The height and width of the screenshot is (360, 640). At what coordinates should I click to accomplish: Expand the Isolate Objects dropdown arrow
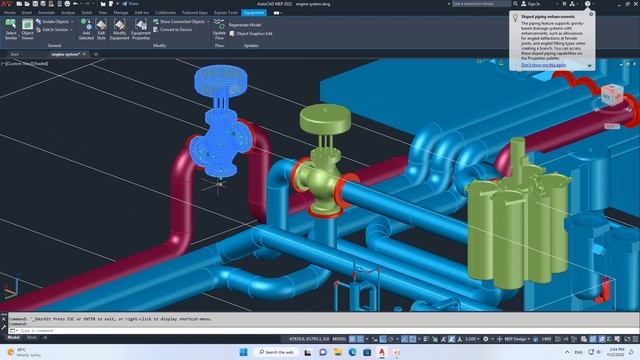(72, 22)
